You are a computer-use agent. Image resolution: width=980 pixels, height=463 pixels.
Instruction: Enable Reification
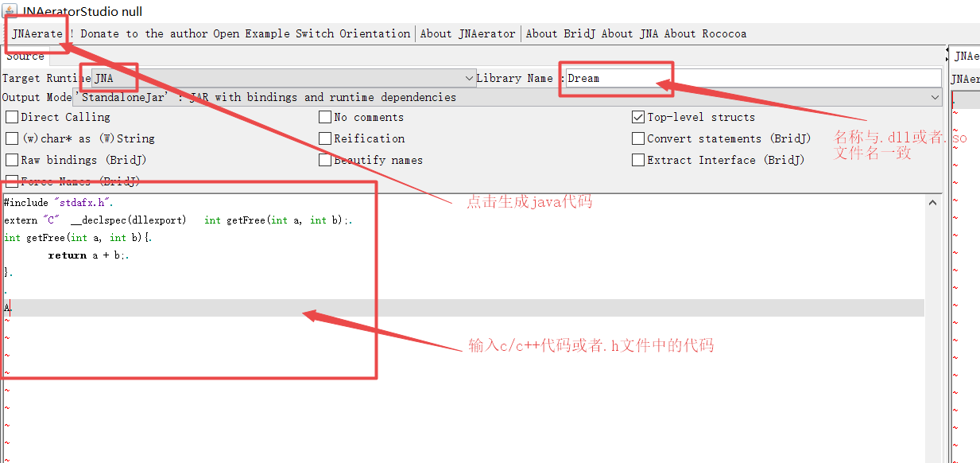(x=324, y=138)
